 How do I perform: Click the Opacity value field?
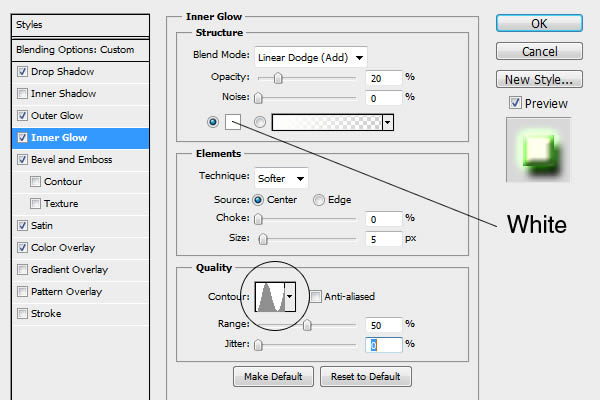pyautogui.click(x=383, y=78)
